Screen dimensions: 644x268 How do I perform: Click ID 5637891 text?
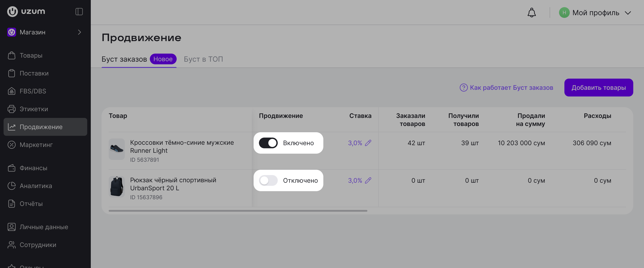click(144, 160)
